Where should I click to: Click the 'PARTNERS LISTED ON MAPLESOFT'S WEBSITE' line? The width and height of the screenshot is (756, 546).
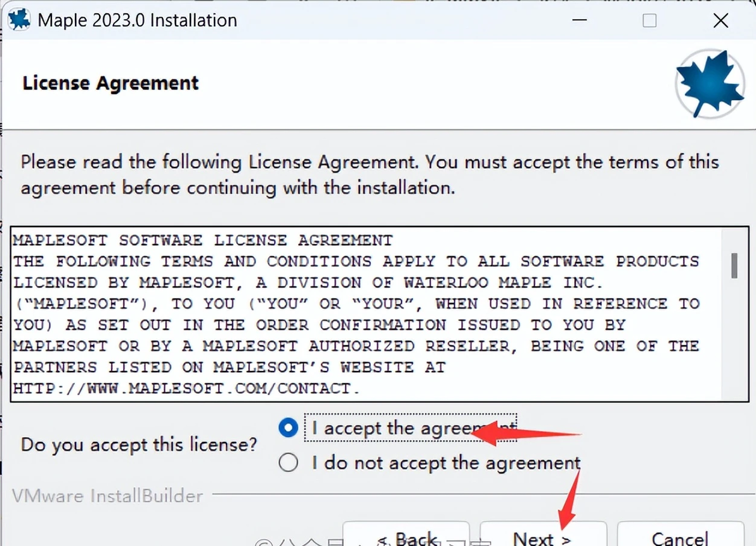point(229,367)
